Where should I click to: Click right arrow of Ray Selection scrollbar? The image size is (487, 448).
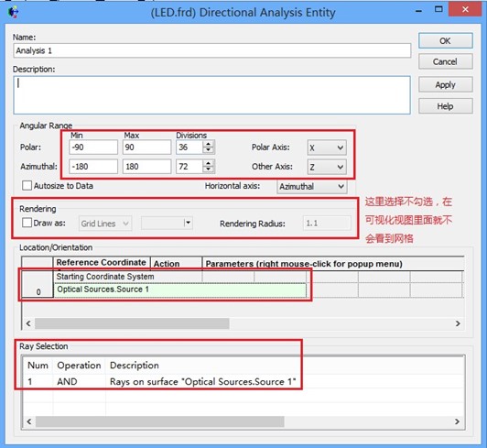[457, 421]
